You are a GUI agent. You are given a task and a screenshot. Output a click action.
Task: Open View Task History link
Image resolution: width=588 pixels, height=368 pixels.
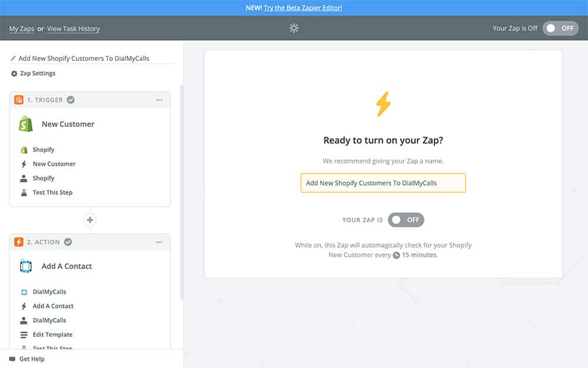coord(73,29)
